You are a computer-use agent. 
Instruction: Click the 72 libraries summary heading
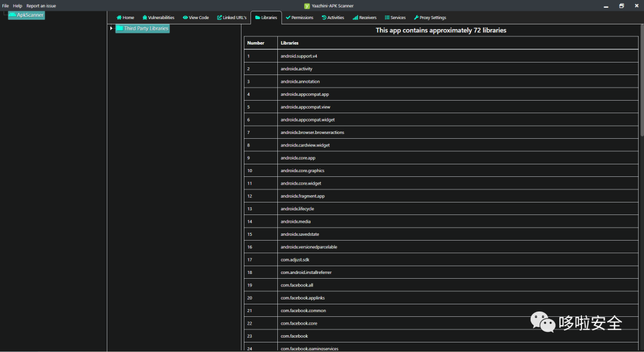(x=441, y=30)
